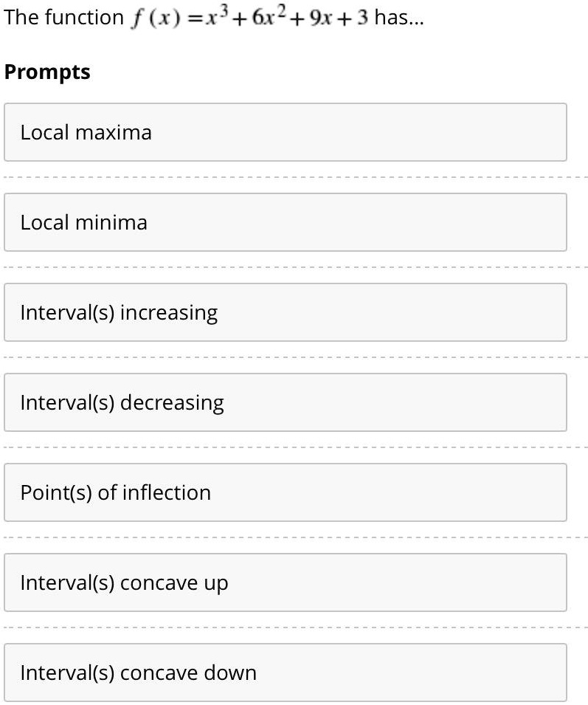This screenshot has height=705, width=588.
Task: Click the Prompts heading label
Action: pyautogui.click(x=46, y=72)
